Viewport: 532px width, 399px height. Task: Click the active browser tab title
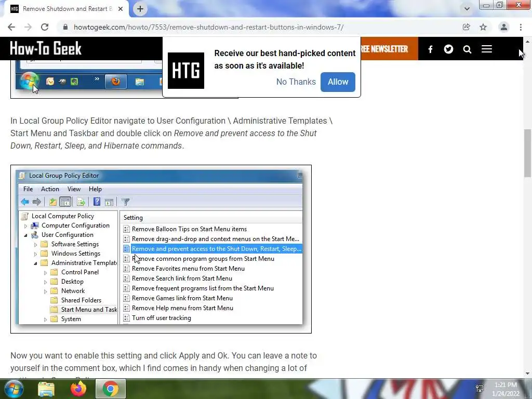[x=67, y=9]
